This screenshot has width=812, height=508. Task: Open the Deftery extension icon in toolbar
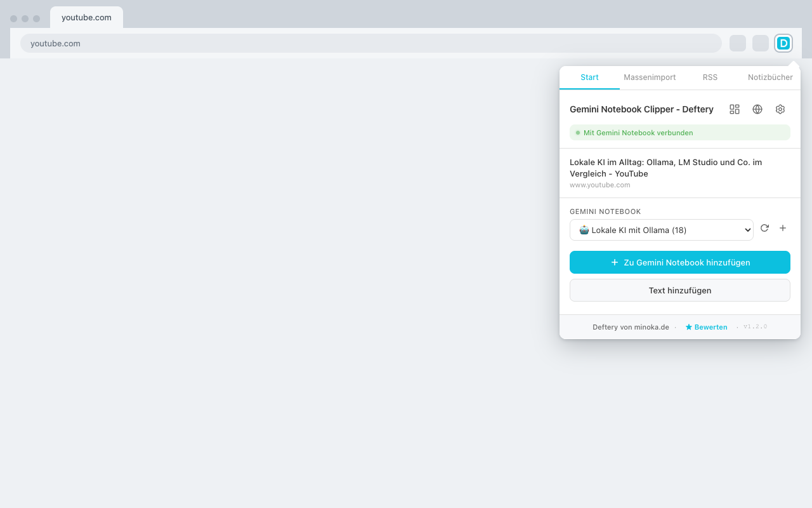coord(783,43)
